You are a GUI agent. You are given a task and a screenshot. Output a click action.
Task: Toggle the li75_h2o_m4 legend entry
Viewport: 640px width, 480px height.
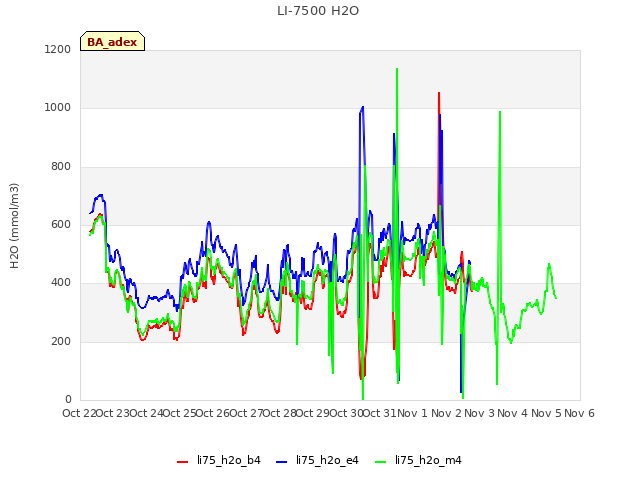click(x=418, y=460)
